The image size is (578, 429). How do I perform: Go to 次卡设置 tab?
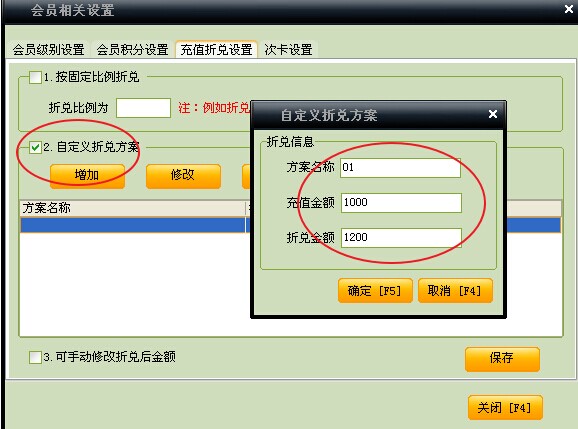pyautogui.click(x=288, y=49)
